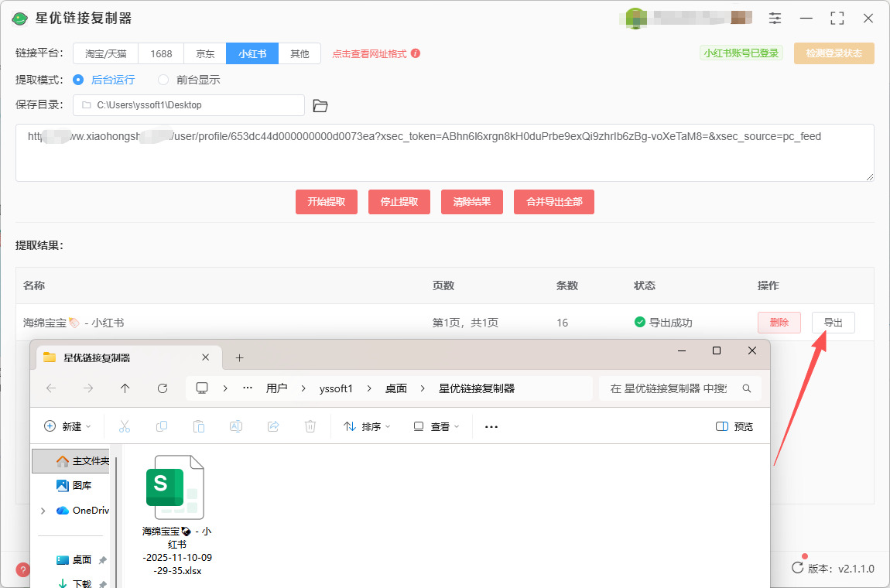This screenshot has width=890, height=588.
Task: Click the PC monitor icon in address bar
Action: click(201, 388)
